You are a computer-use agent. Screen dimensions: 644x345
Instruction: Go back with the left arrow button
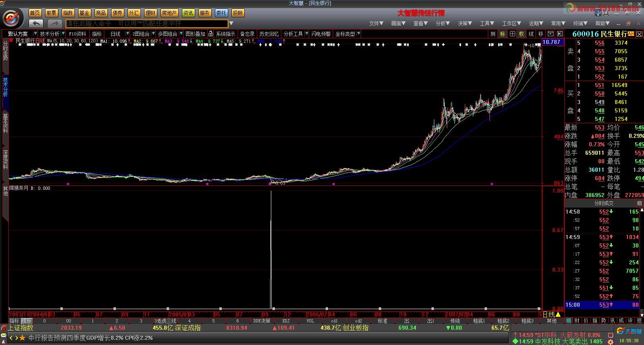(36, 23)
